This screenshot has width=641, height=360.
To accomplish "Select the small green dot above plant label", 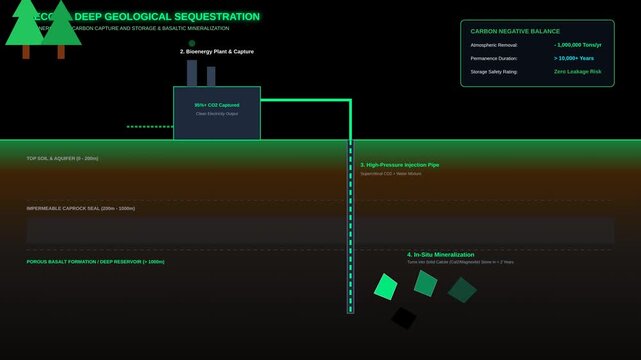I will [x=192, y=43].
